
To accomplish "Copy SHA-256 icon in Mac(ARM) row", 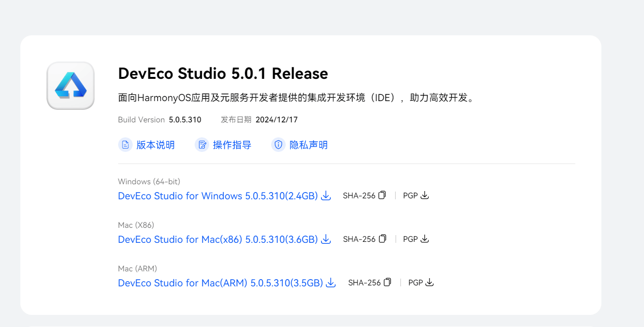I will pos(387,282).
